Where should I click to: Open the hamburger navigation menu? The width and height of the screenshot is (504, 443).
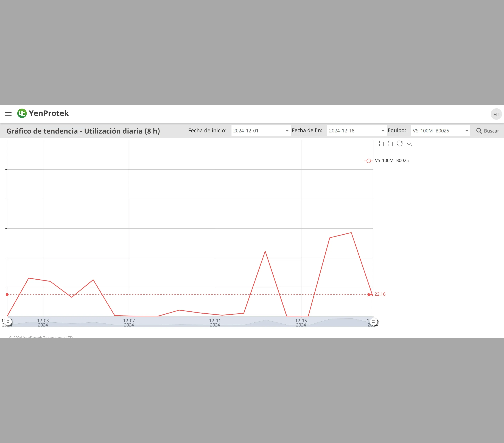click(8, 114)
